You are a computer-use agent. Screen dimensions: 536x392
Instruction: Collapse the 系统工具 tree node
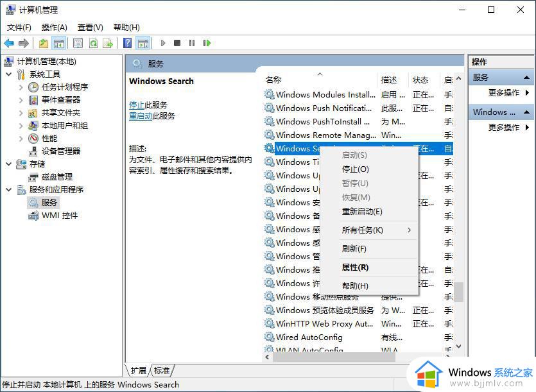9,74
